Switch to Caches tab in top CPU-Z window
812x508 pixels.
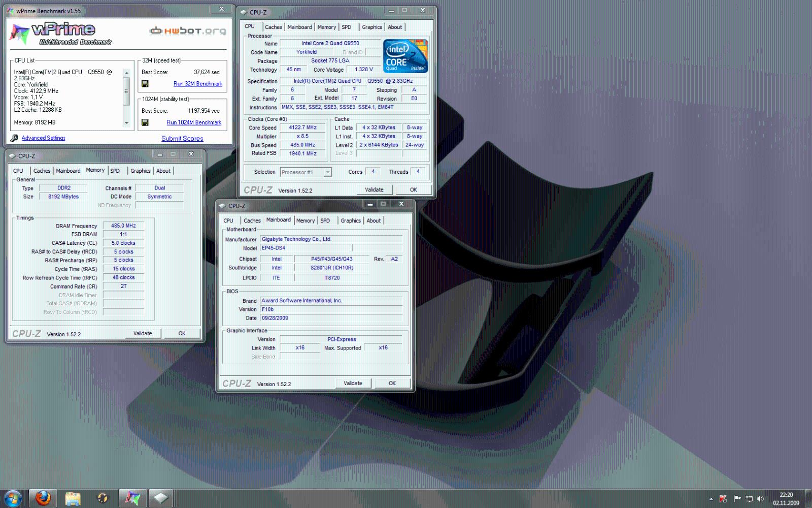(x=273, y=27)
